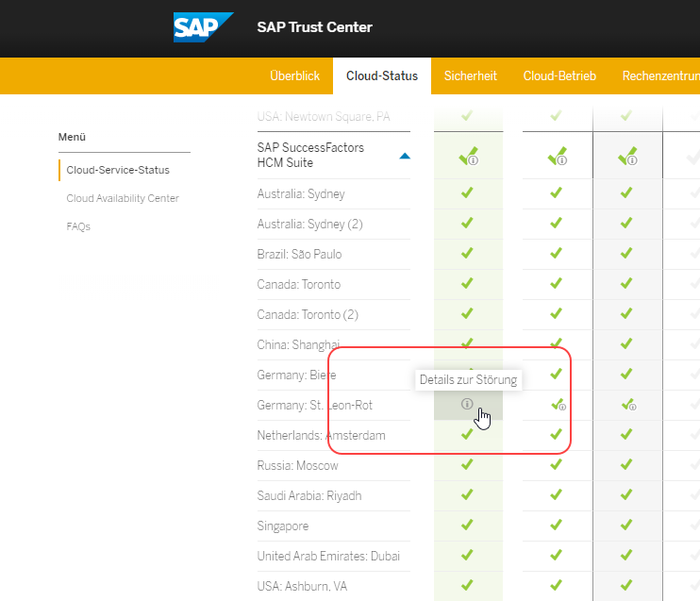
Task: Select the USA: Newtown Square, PA label
Action: (324, 117)
